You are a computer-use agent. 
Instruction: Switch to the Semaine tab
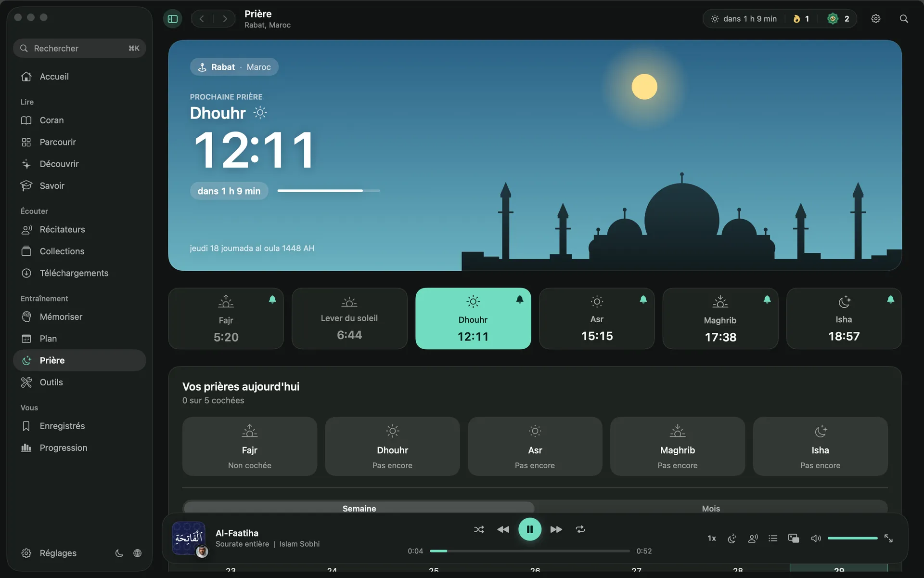pyautogui.click(x=359, y=508)
